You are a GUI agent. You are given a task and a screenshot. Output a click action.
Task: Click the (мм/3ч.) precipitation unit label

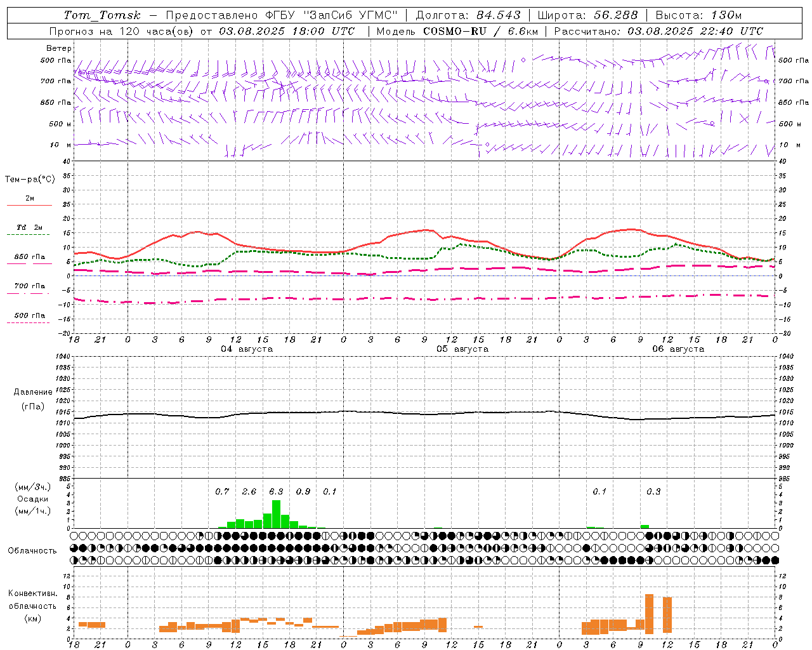(33, 487)
